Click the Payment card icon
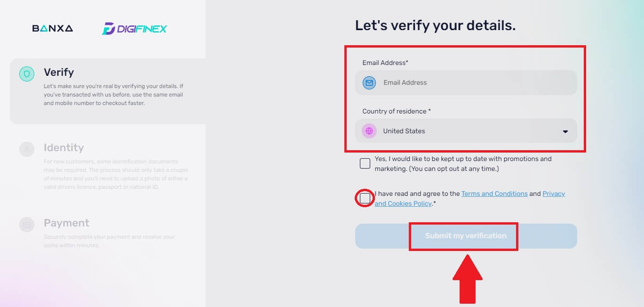Image resolution: width=644 pixels, height=307 pixels. pos(26,225)
